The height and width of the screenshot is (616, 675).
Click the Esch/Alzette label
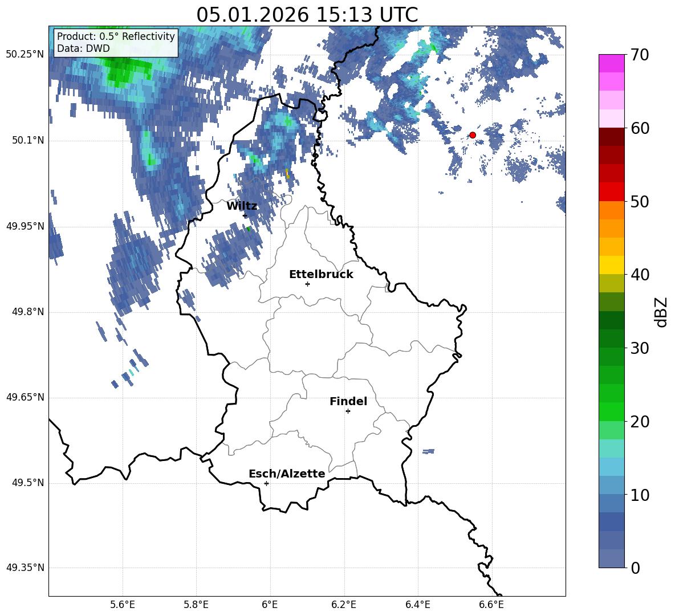click(x=287, y=474)
